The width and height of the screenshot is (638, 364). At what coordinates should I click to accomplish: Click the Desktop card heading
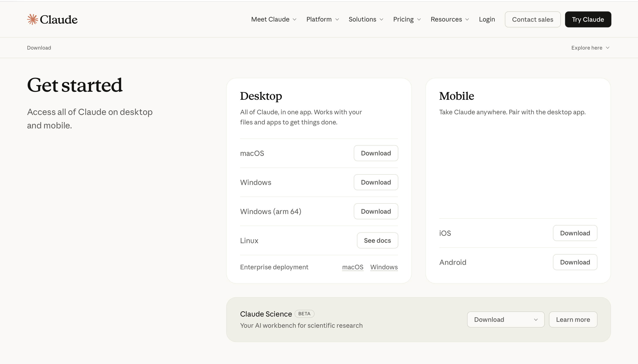pyautogui.click(x=261, y=96)
